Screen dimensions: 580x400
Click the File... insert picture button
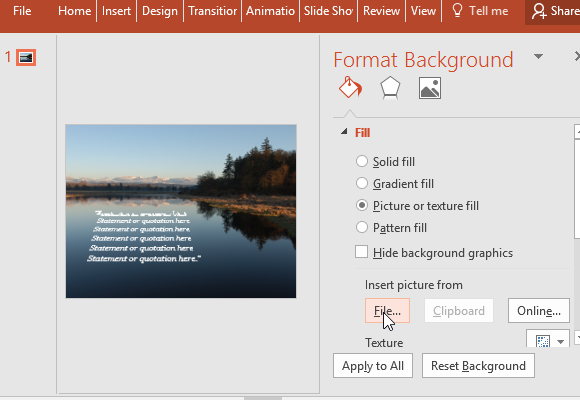click(x=387, y=310)
